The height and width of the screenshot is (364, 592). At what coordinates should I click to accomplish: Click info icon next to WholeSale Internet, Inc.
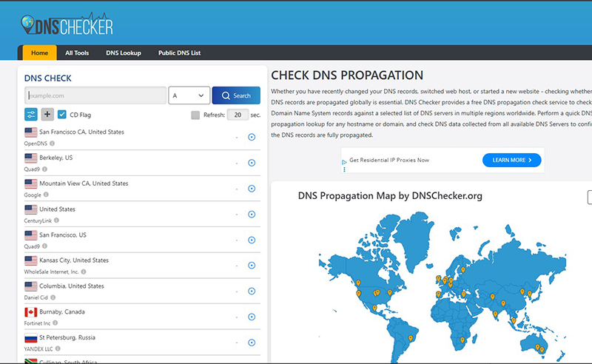point(84,272)
